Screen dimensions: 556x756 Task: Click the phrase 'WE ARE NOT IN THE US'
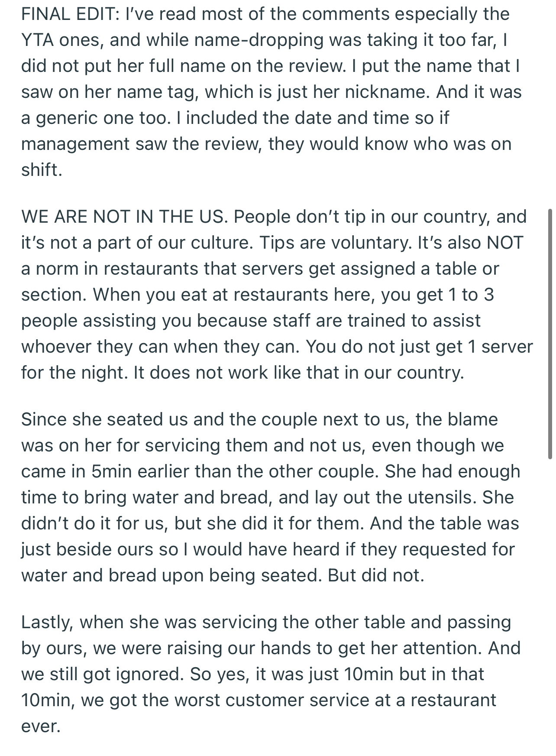pos(124,217)
